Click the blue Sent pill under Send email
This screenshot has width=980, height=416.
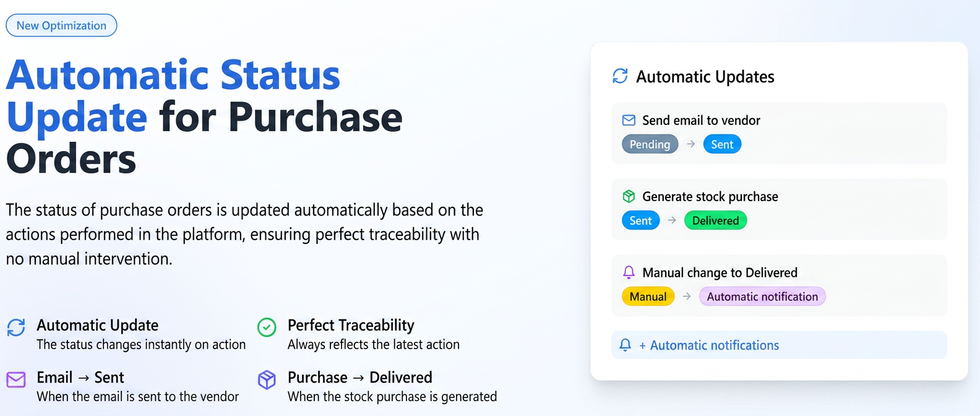(x=722, y=144)
